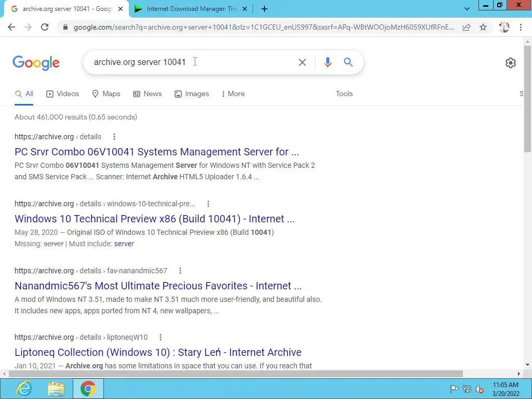The height and width of the screenshot is (399, 532).
Task: Reload the current Google page
Action: pyautogui.click(x=45, y=27)
